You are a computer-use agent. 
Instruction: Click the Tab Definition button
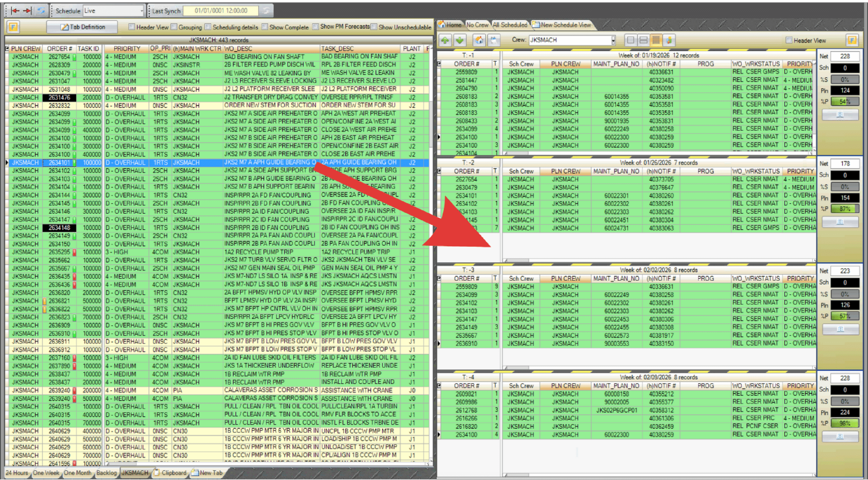[82, 27]
